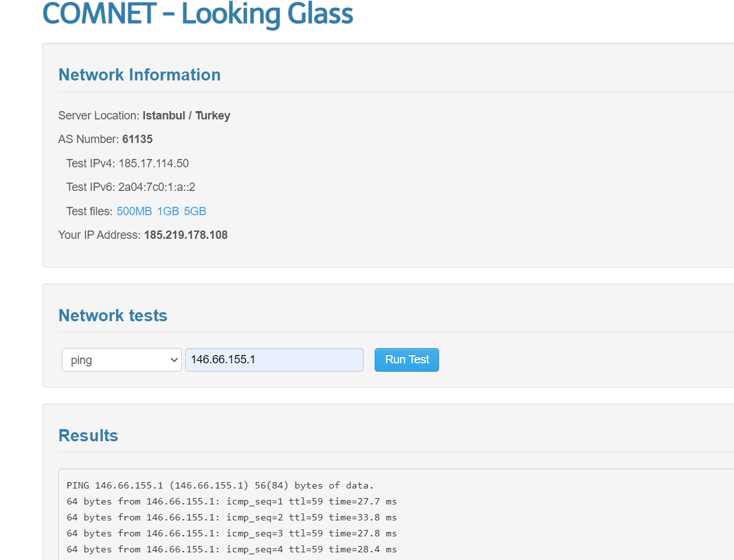Click the Network Information heading
Image resolution: width=734 pixels, height=560 pixels.
[x=139, y=75]
